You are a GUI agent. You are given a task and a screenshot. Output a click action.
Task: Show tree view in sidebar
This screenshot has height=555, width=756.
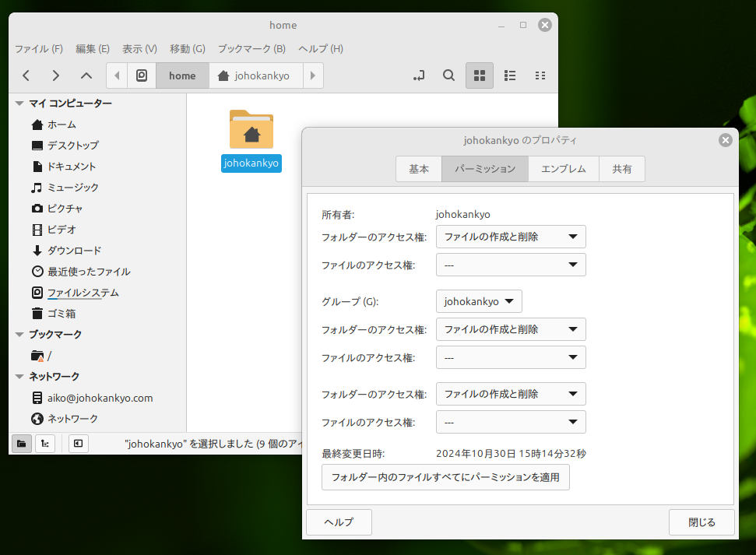pos(45,444)
